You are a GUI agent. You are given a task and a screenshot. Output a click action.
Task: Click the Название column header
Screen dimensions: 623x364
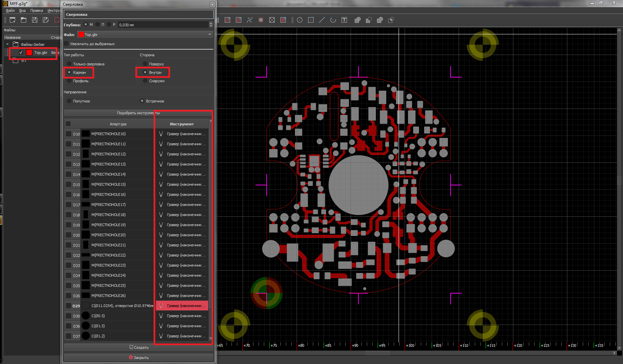click(x=26, y=37)
